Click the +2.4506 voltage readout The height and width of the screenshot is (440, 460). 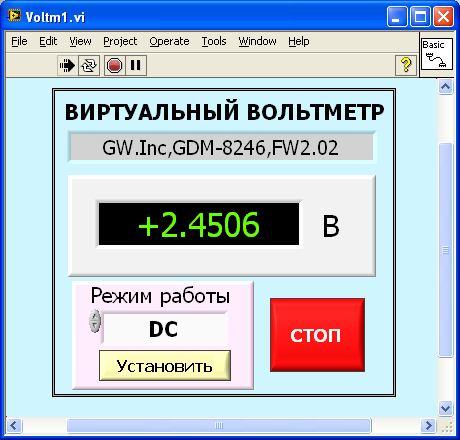[x=199, y=224]
